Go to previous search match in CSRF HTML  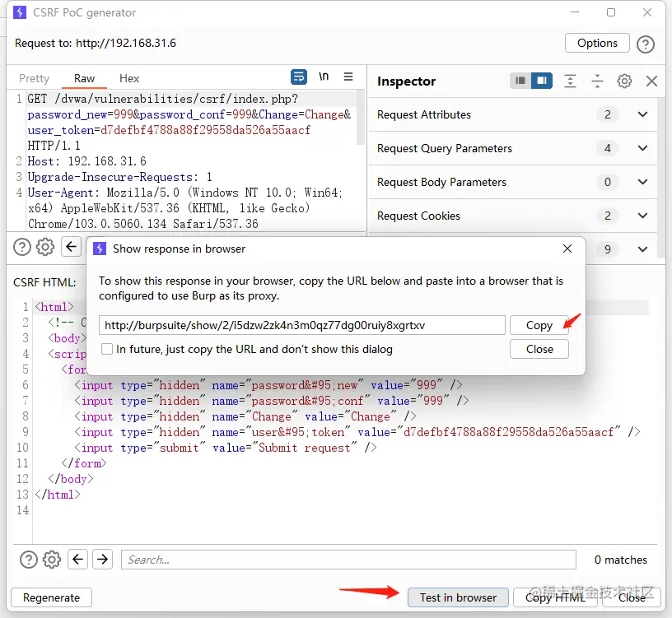pos(77,559)
